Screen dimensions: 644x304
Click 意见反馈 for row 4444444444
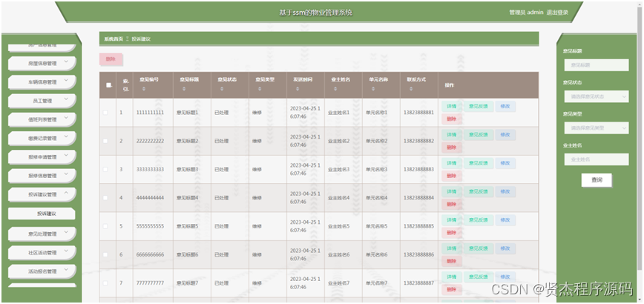click(479, 191)
